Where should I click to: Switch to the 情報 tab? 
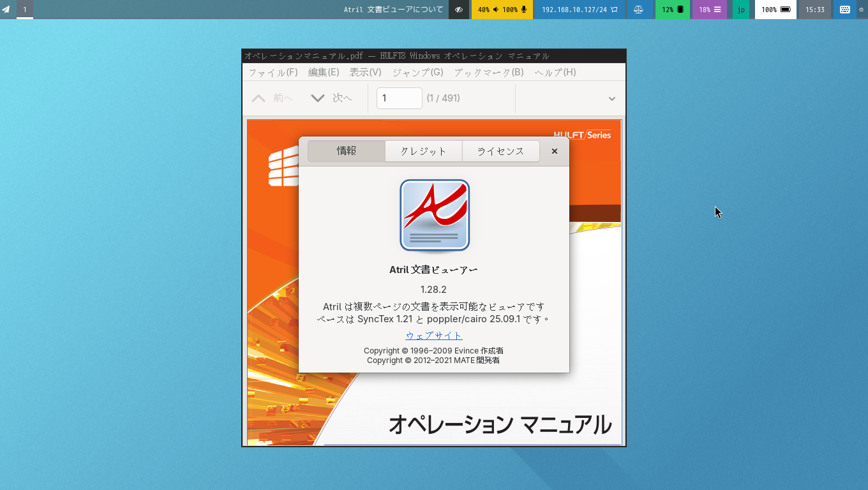(x=347, y=151)
